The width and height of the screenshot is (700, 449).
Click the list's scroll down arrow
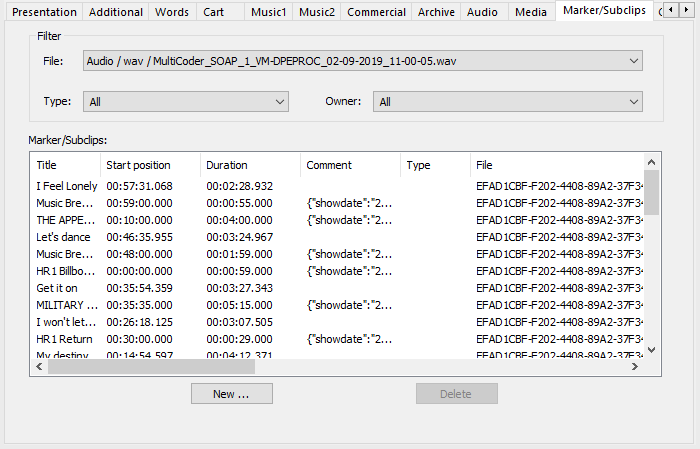coord(651,350)
